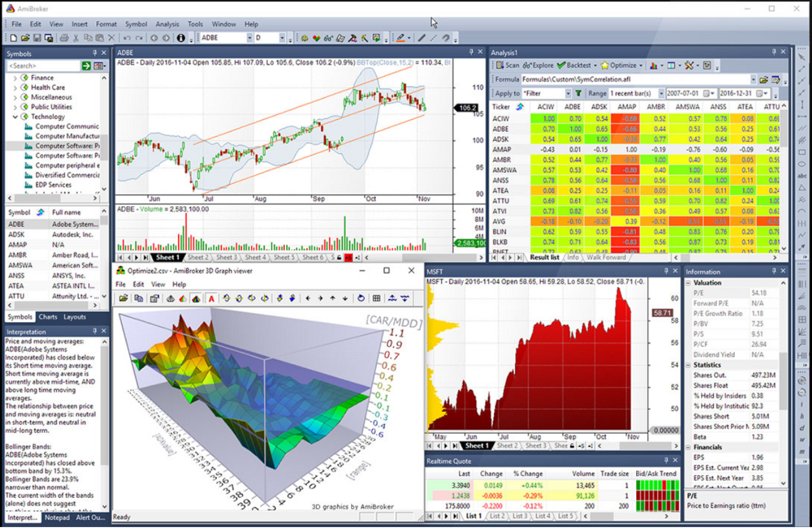Open the Analysis menu
Image resolution: width=812 pixels, height=529 pixels.
click(167, 24)
